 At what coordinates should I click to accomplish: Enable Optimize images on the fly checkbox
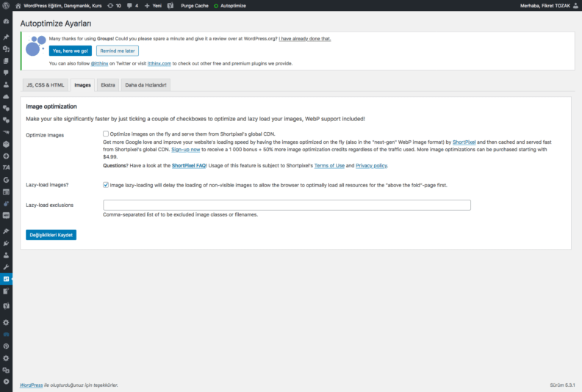click(106, 134)
